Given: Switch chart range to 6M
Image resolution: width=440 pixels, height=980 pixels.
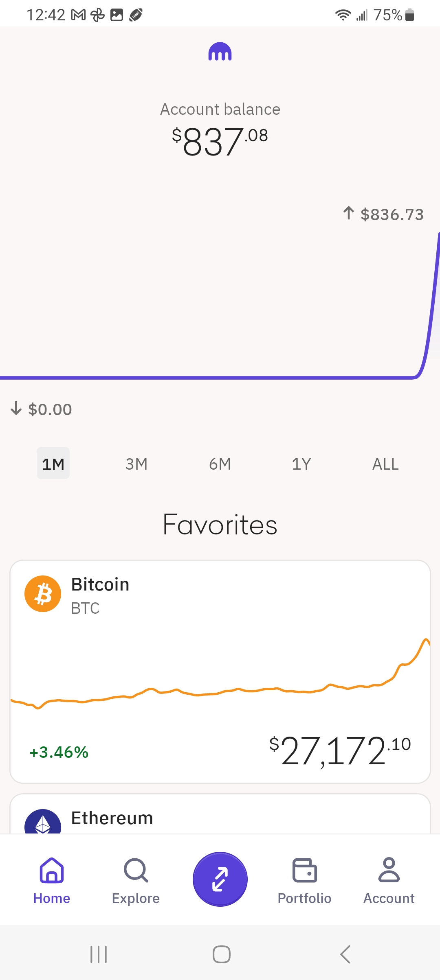Looking at the screenshot, I should (220, 464).
